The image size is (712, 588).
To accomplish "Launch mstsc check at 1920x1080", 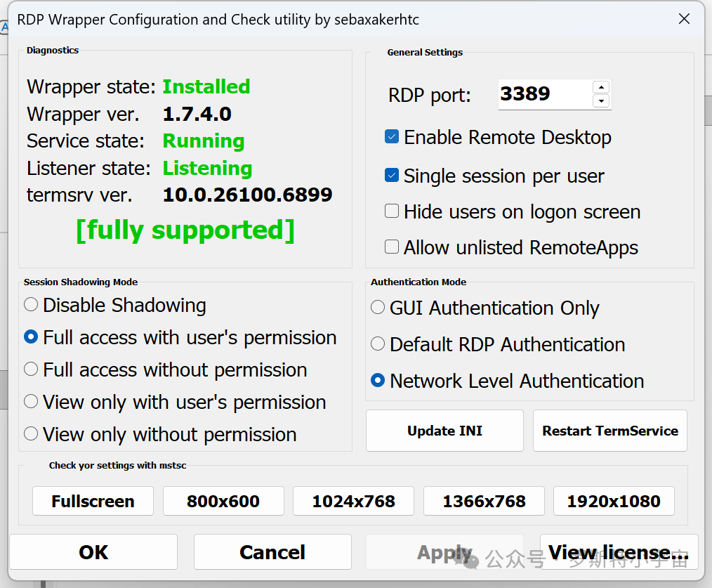I will click(613, 501).
